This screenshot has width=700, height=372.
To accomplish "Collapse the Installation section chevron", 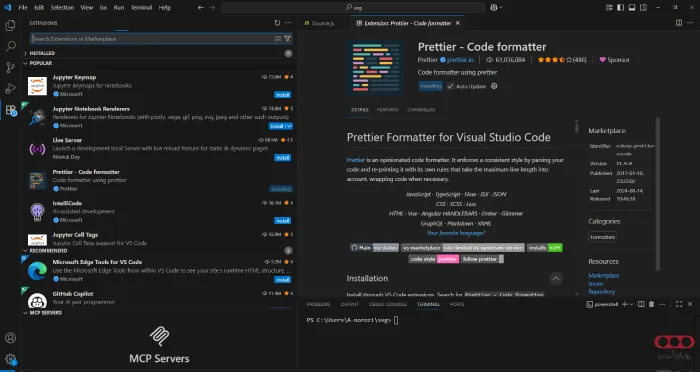I will [x=556, y=279].
